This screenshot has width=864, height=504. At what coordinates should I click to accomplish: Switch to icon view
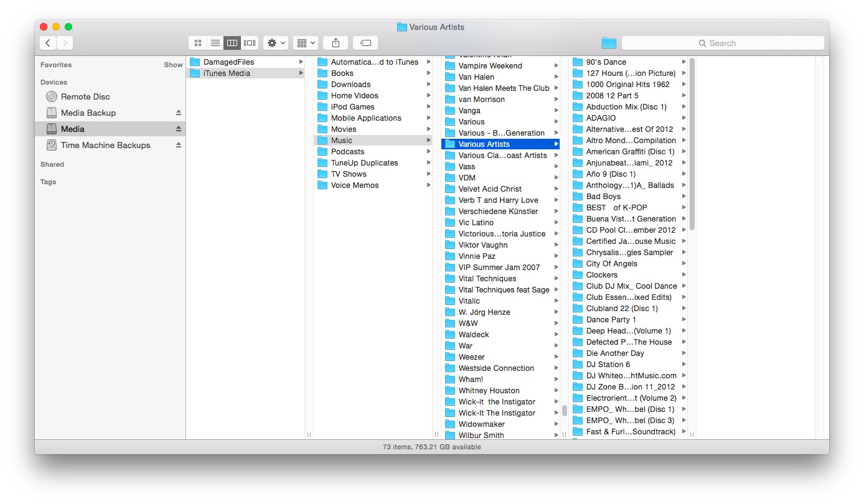pyautogui.click(x=198, y=43)
